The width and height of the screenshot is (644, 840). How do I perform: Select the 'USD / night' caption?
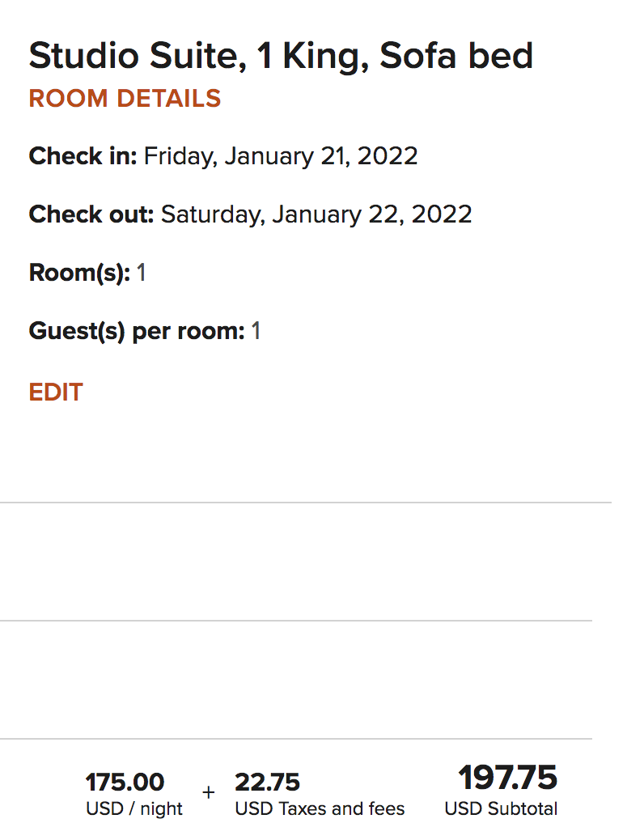(x=134, y=808)
